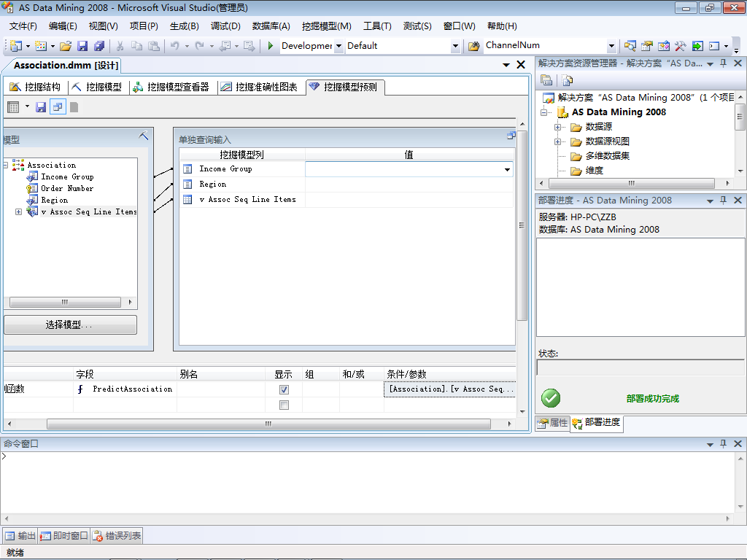Click the New Project toolbar icon
This screenshot has width=747, height=560.
click(x=16, y=46)
